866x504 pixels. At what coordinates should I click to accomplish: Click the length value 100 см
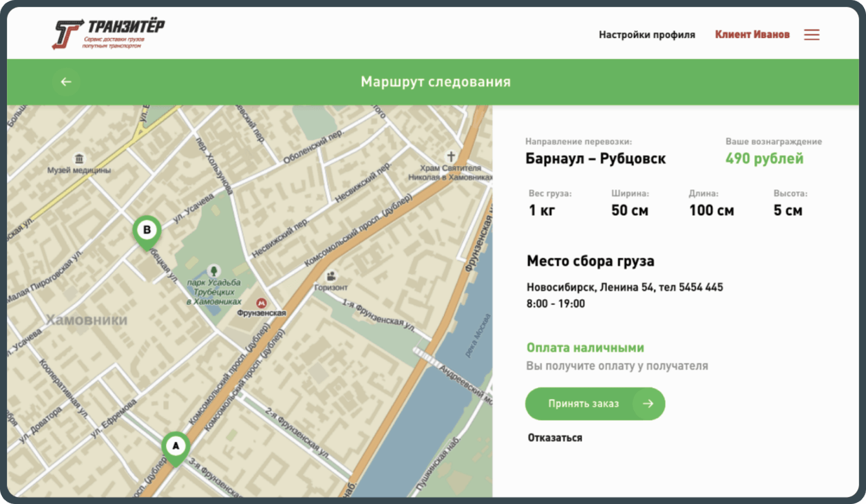pos(711,211)
